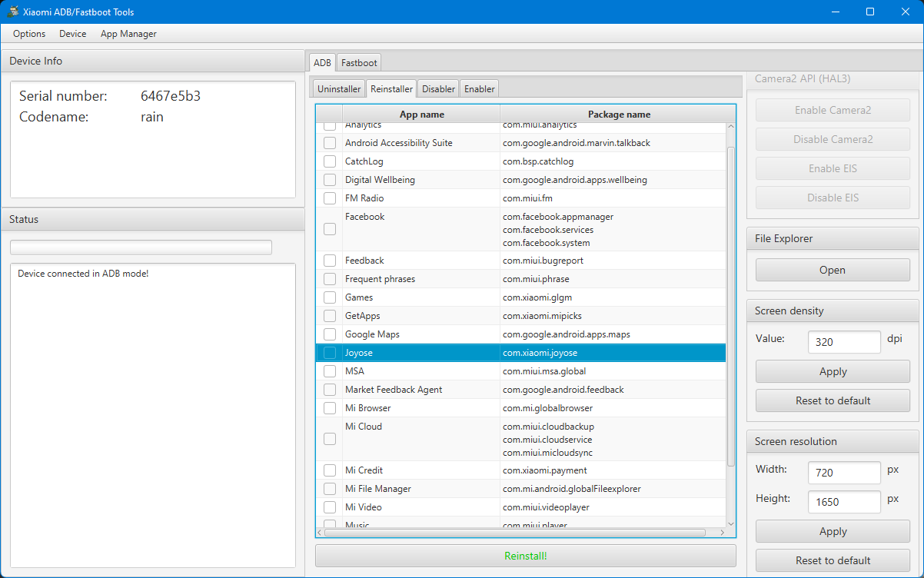
Task: Reset screen density to default
Action: click(833, 400)
